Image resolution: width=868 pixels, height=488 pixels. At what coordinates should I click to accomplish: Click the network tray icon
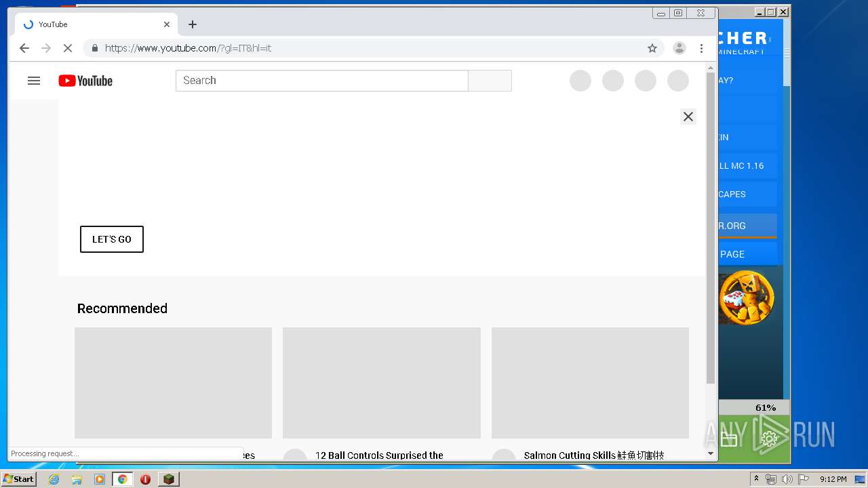771,479
